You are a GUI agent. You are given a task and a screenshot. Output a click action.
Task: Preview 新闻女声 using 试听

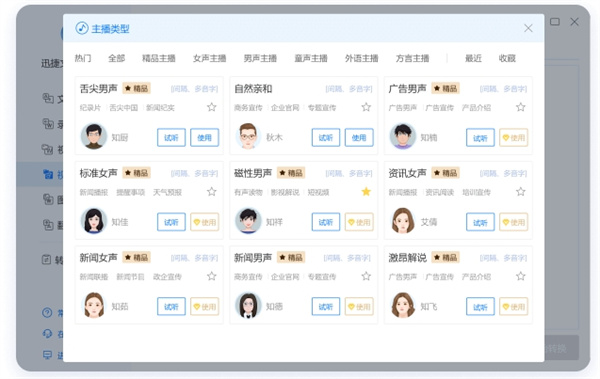click(x=171, y=307)
